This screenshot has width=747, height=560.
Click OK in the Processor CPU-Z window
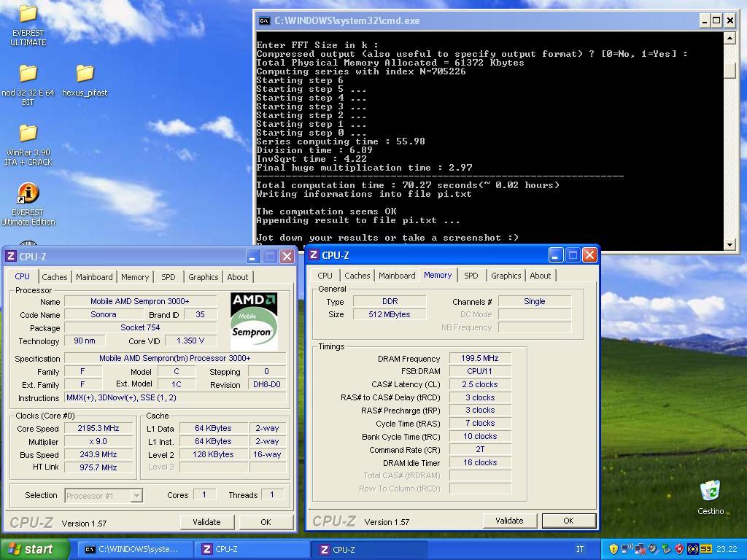(x=266, y=522)
